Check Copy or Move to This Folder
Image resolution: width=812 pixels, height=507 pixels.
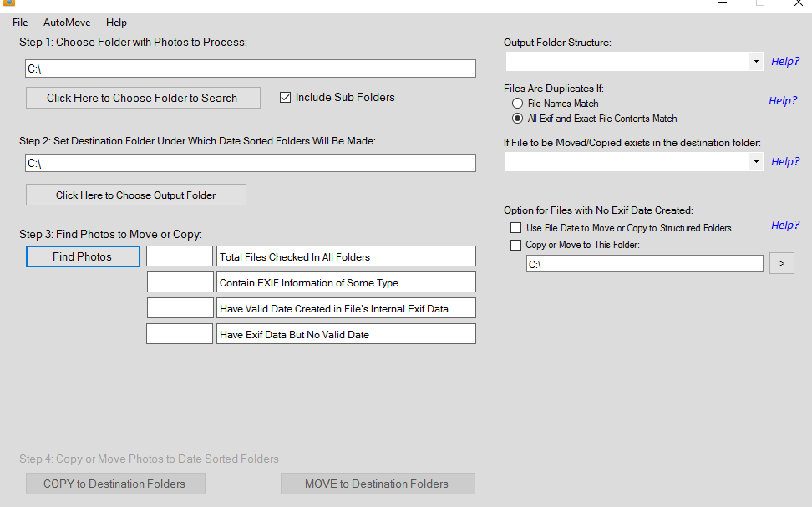pos(515,246)
